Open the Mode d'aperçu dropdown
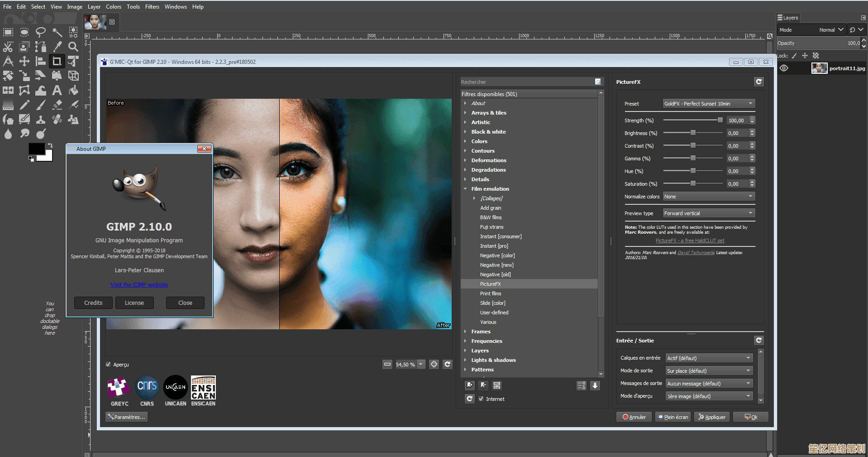The height and width of the screenshot is (457, 868). [x=709, y=396]
